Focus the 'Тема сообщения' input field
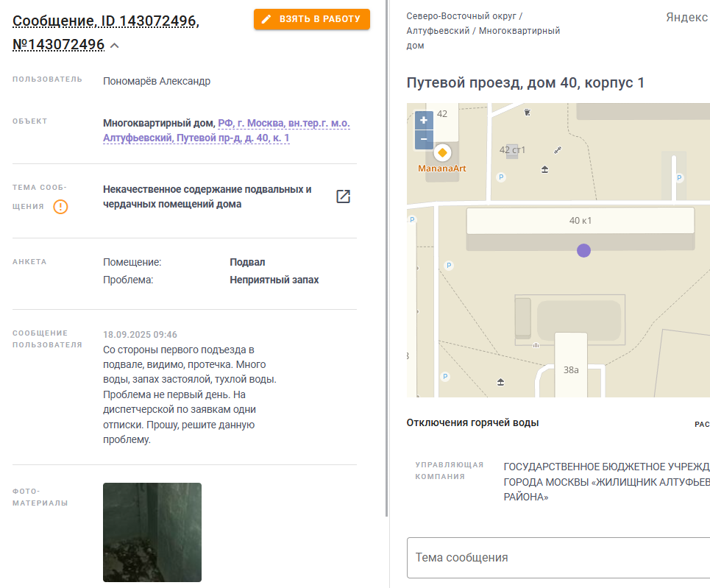The width and height of the screenshot is (710, 588). 558,558
